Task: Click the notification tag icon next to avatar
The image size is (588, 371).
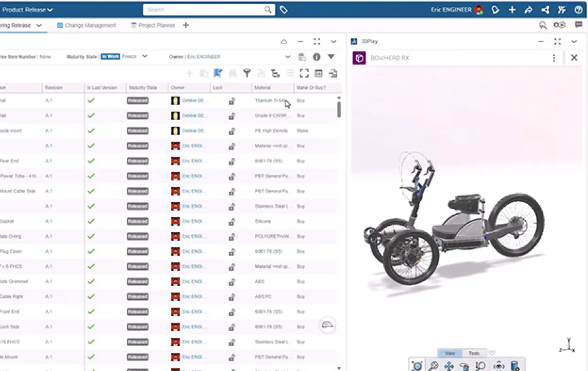Action: click(x=495, y=10)
